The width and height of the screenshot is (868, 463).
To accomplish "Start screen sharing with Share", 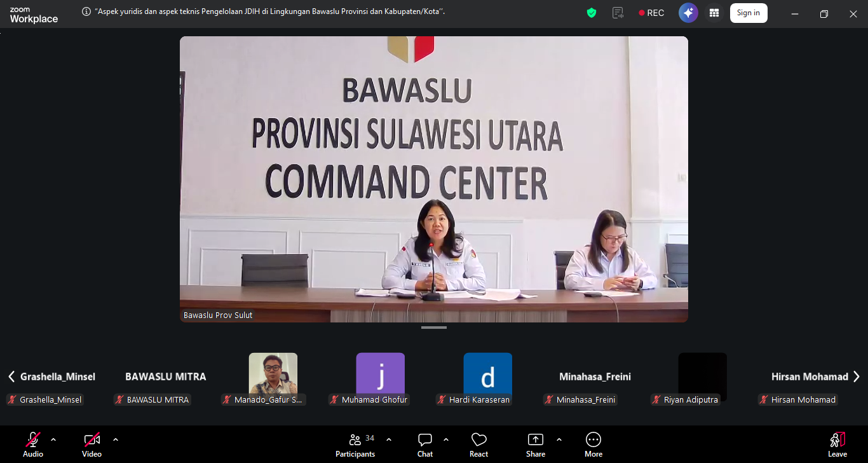I will (536, 445).
